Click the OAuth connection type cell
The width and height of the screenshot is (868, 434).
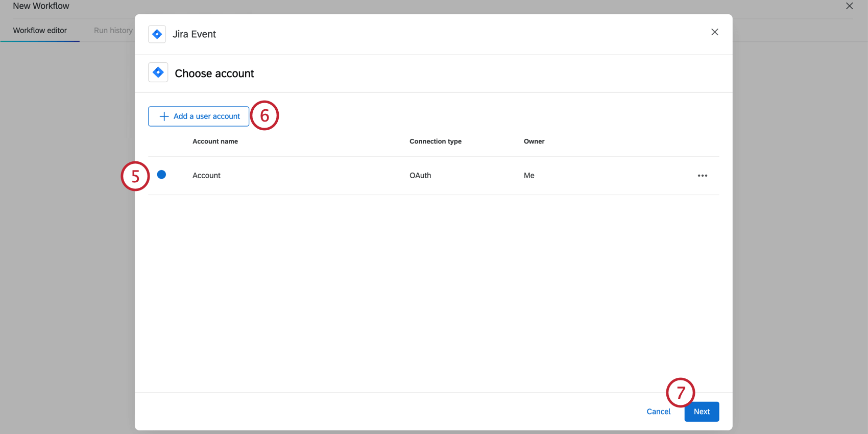(x=420, y=176)
